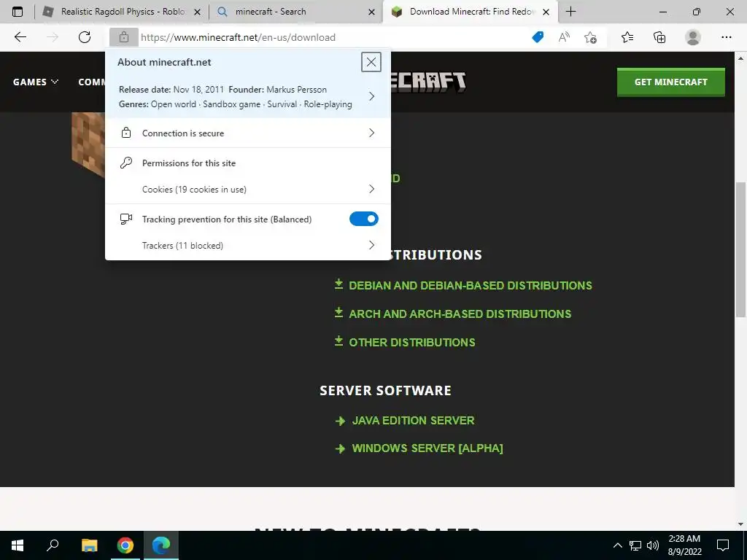Expand Connection is secure chevron

pyautogui.click(x=371, y=133)
